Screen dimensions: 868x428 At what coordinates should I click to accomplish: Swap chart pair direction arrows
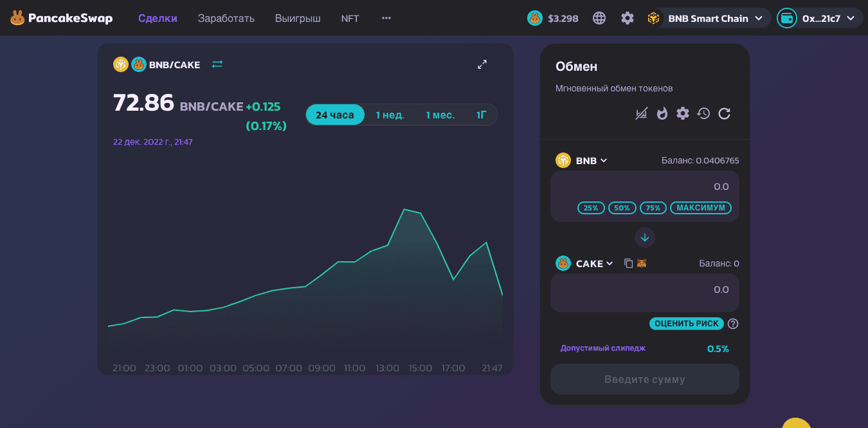(x=217, y=64)
